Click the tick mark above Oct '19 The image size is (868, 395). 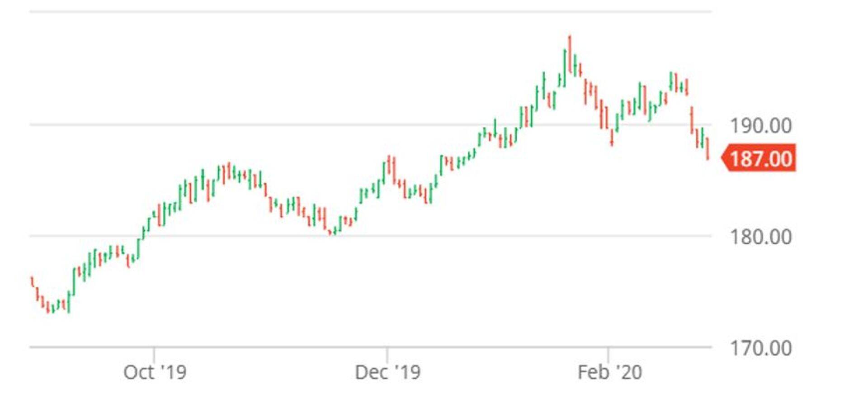click(x=154, y=353)
